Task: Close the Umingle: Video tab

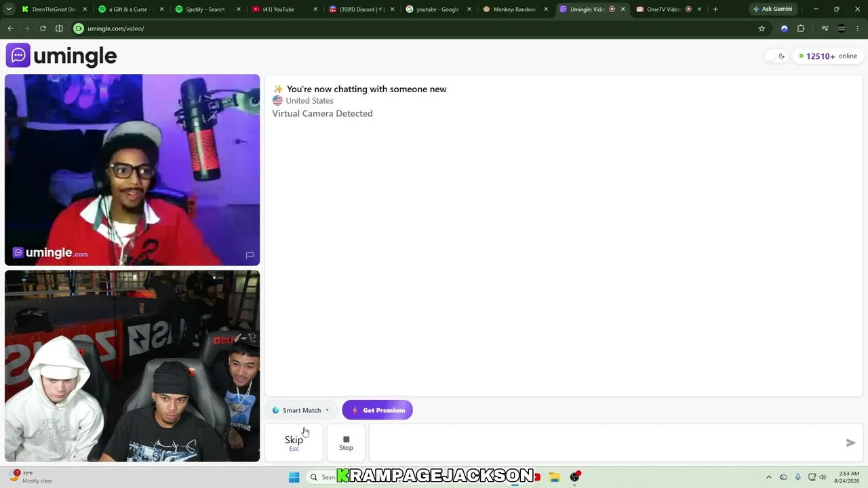Action: click(x=623, y=9)
